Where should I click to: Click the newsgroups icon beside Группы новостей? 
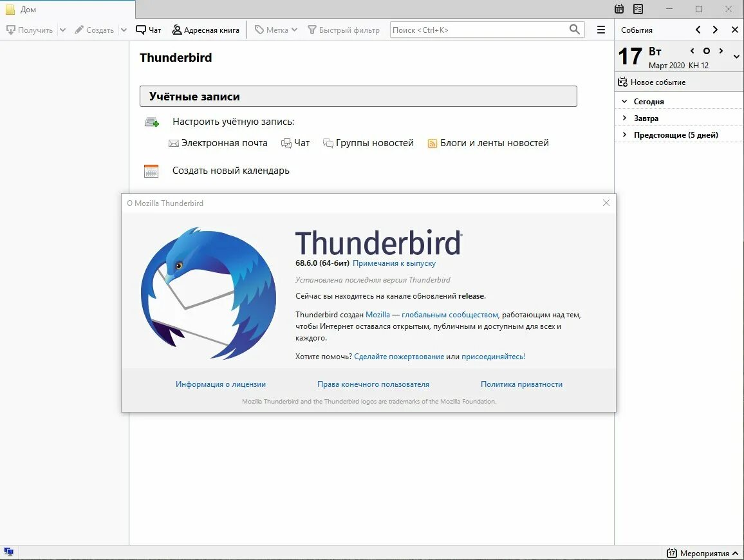pos(328,144)
